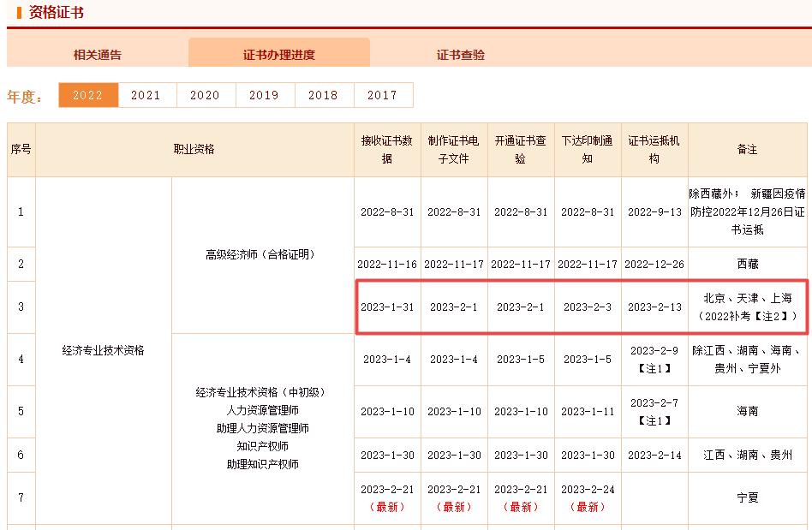This screenshot has height=530, width=812.
Task: Click the 最新 label under 2023-2-21
Action: click(387, 506)
